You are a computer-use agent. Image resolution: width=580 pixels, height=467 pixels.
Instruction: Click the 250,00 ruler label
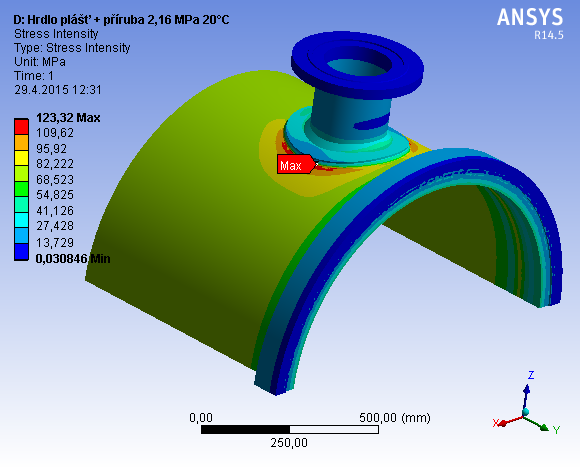[289, 443]
